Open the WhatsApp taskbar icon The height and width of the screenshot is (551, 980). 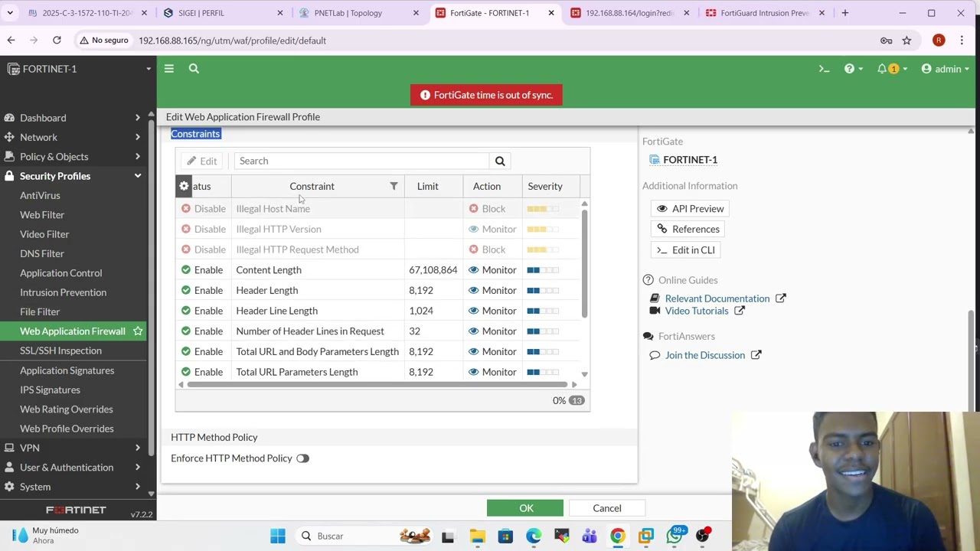[675, 536]
